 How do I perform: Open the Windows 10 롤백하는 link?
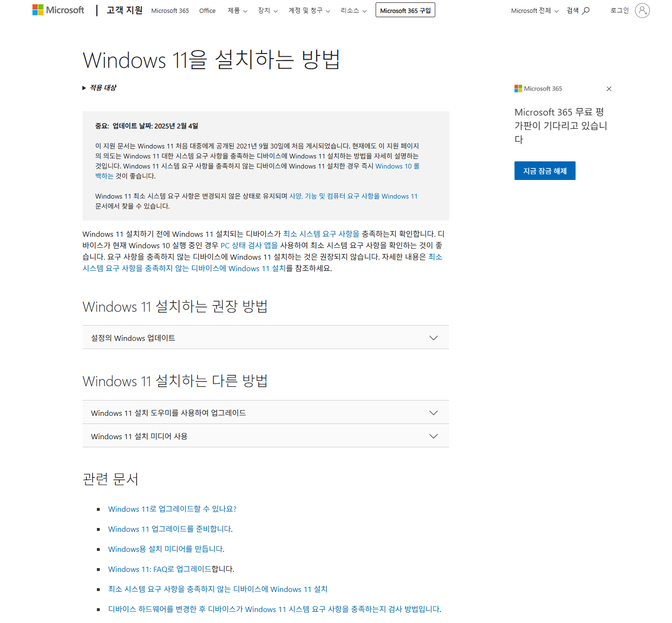pos(397,166)
